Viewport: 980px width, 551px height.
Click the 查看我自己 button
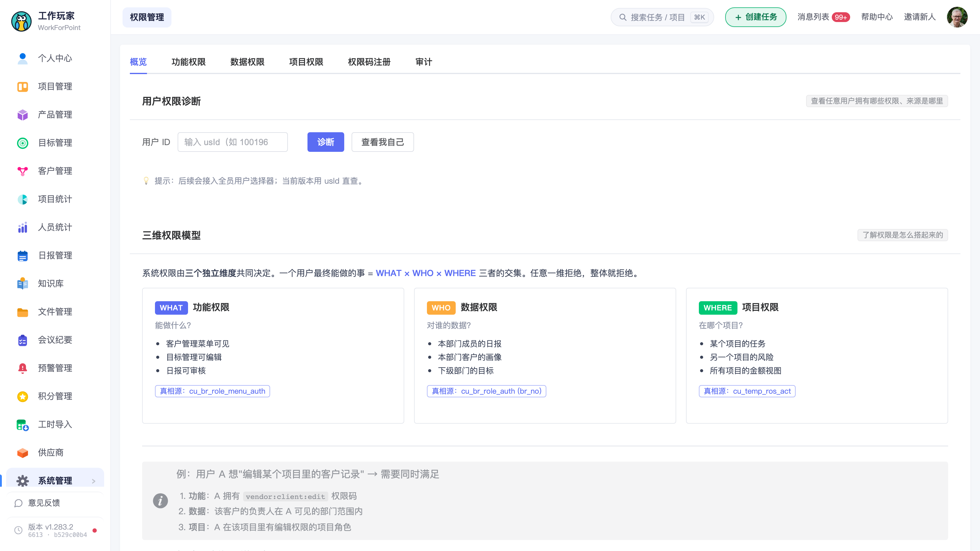[x=382, y=142]
